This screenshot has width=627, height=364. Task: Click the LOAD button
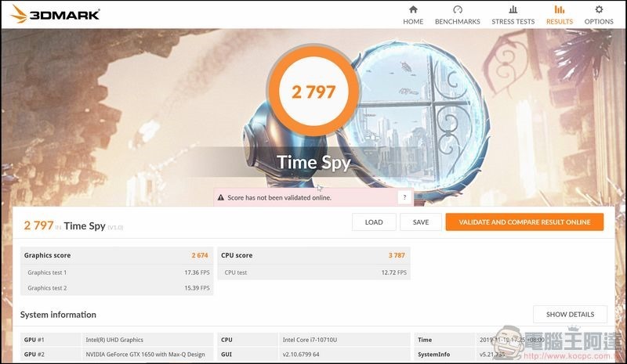pyautogui.click(x=374, y=222)
